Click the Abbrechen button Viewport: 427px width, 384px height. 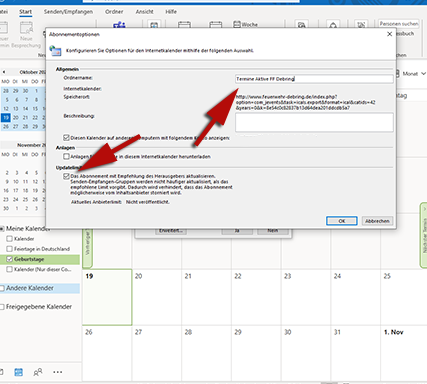(377, 221)
